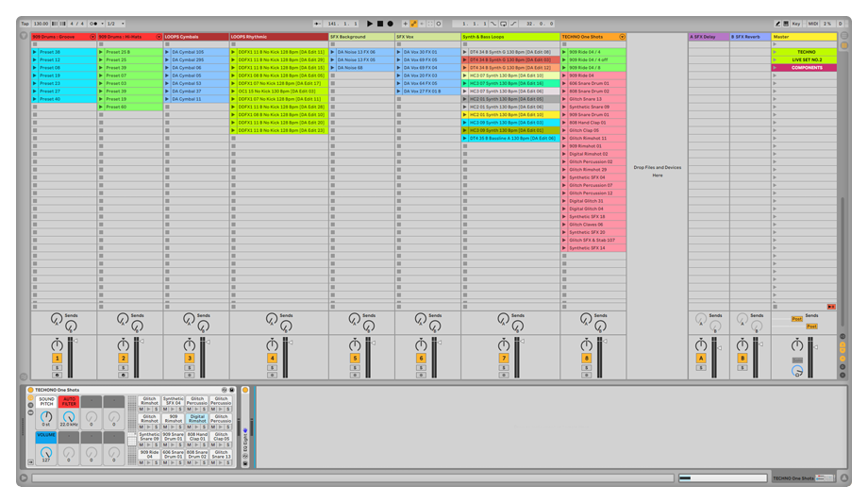Toggle the browser fold arrow at left

coord(24,36)
